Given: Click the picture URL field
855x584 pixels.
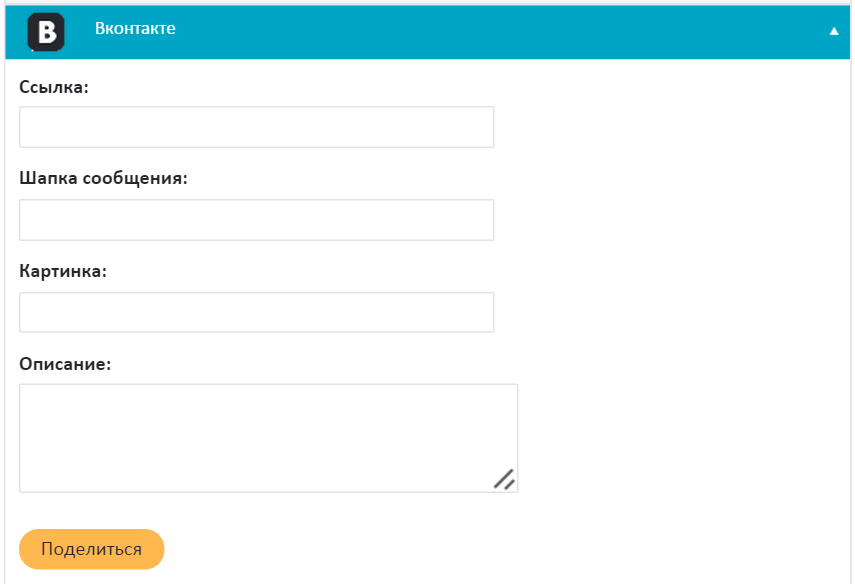Looking at the screenshot, I should click(x=256, y=312).
